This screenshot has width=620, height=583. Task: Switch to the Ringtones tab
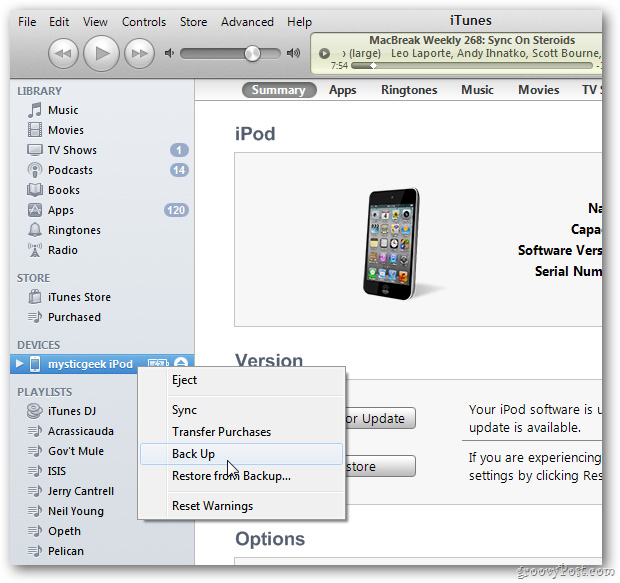point(409,90)
